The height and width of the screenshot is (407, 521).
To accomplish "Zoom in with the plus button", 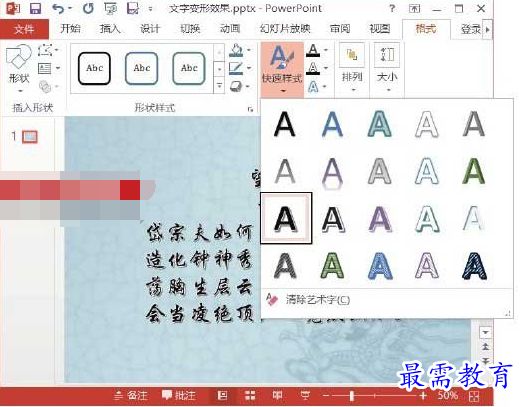I will pos(423,396).
